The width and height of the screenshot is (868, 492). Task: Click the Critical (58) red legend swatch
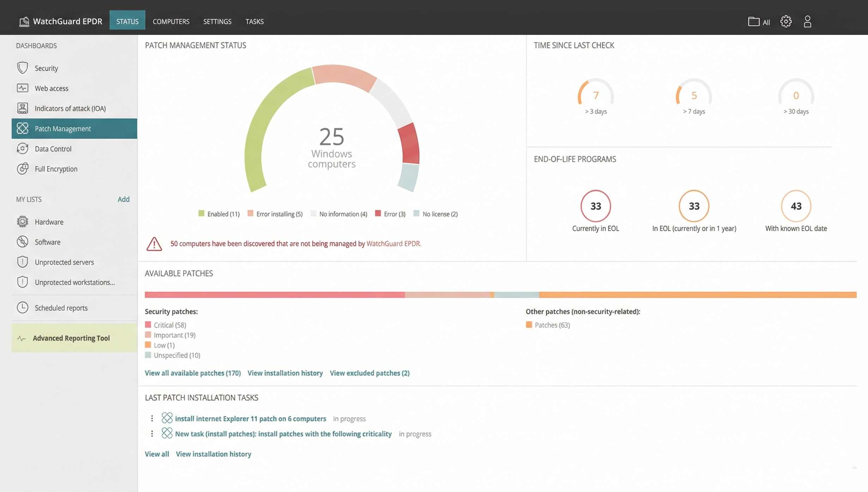148,325
